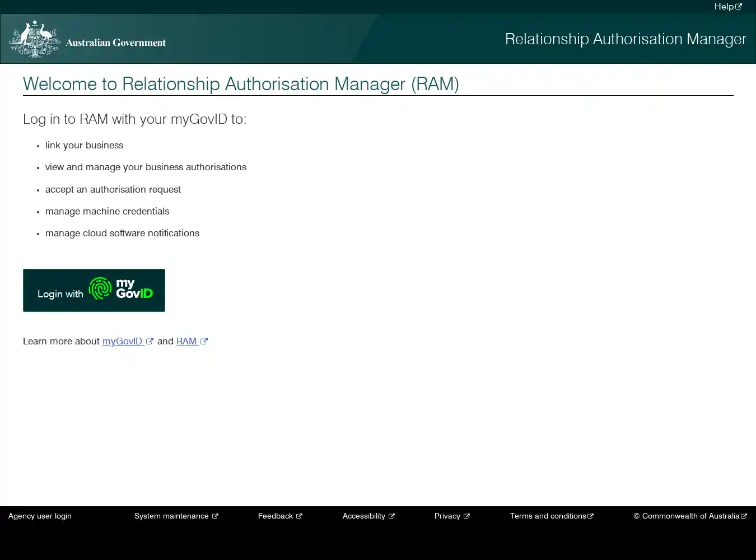Click 'accept an authorisation request' bullet text
Viewport: 756px width, 560px height.
coord(113,190)
